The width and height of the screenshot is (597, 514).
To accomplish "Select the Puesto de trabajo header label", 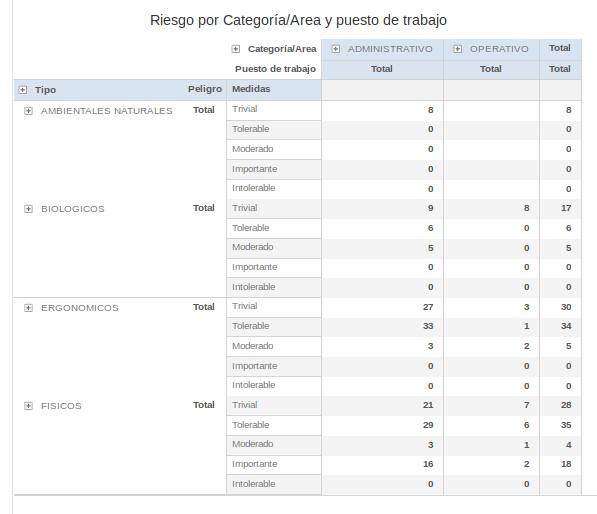I will point(275,69).
